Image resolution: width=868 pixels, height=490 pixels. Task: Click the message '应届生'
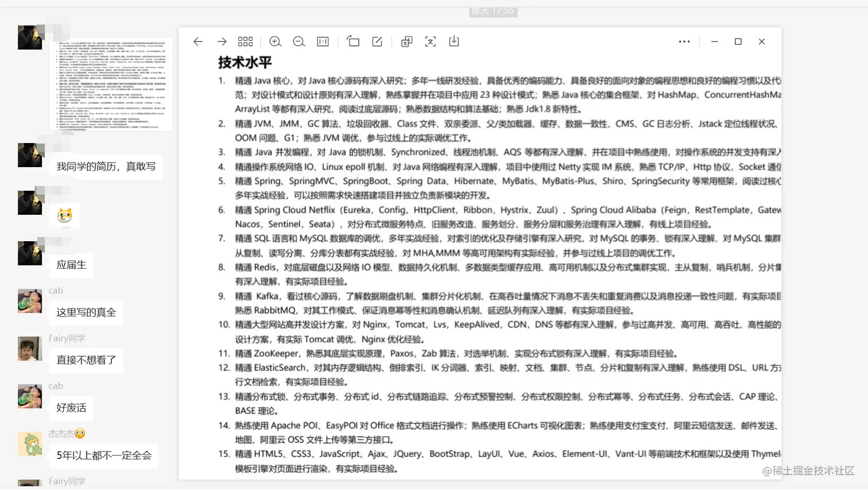pos(71,265)
